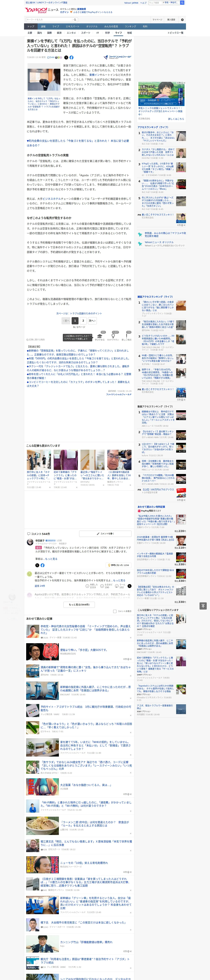
Task: Toggle the コメント非表示 checkbox
Action: point(115,611)
